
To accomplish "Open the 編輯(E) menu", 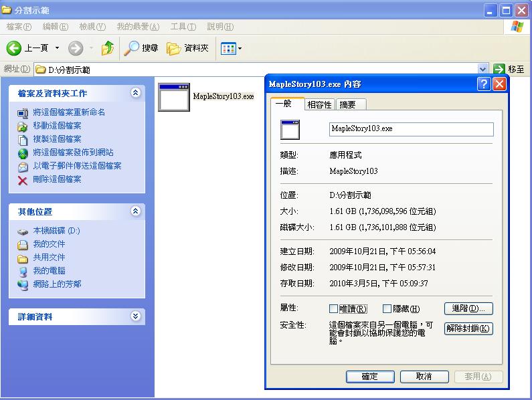I will [x=56, y=27].
